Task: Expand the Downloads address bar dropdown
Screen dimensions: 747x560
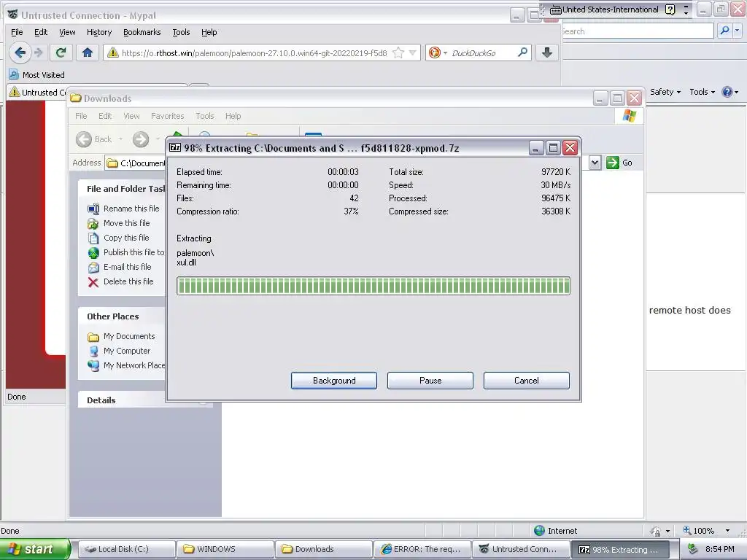Action: (595, 163)
